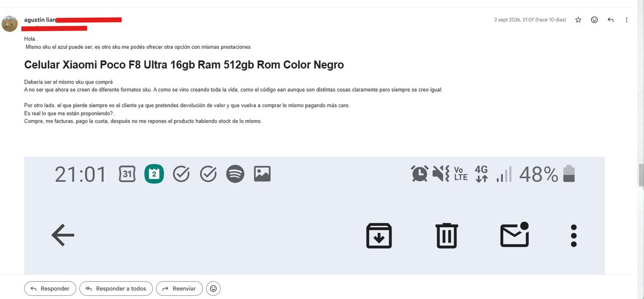
Task: Click the 21:01 clock in the screenshot
Action: (x=80, y=174)
